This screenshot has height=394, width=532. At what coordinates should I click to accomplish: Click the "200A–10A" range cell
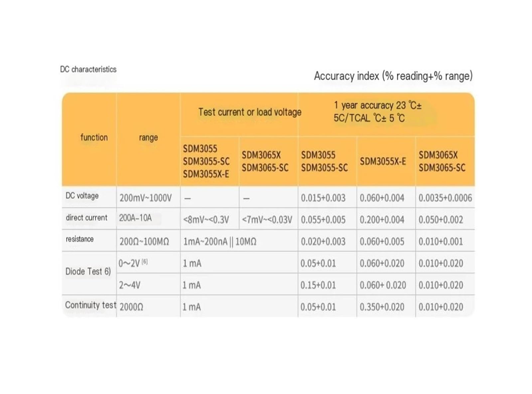135,218
